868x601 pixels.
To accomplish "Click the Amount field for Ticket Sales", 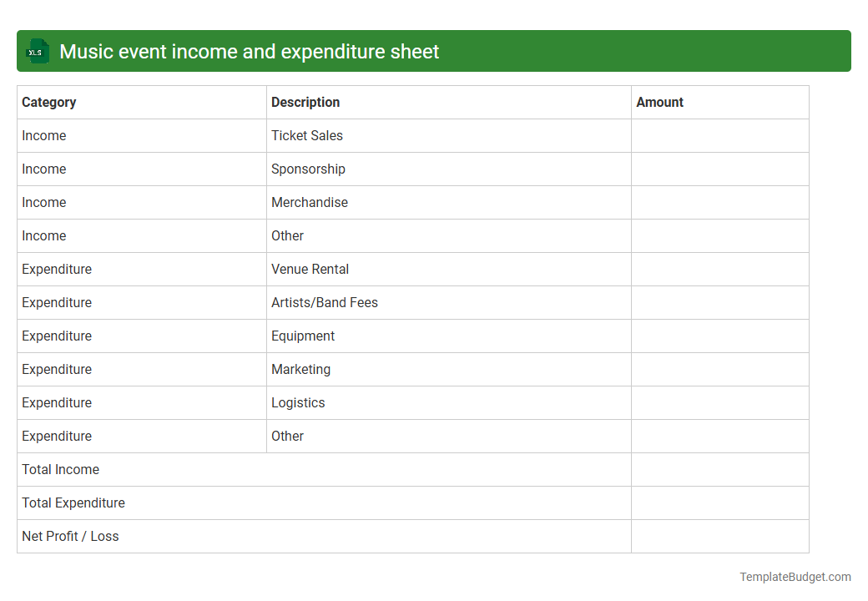I will [719, 135].
